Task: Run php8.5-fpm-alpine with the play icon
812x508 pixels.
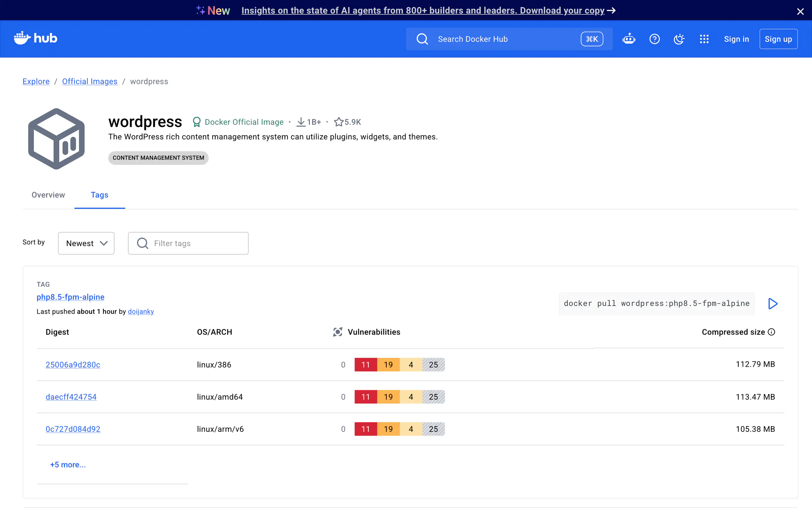Action: 773,304
